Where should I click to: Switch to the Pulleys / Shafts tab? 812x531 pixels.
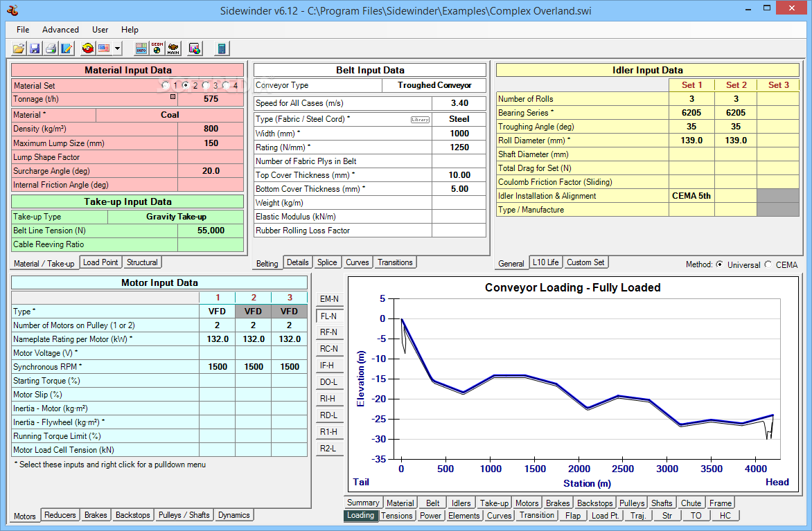[x=184, y=515]
